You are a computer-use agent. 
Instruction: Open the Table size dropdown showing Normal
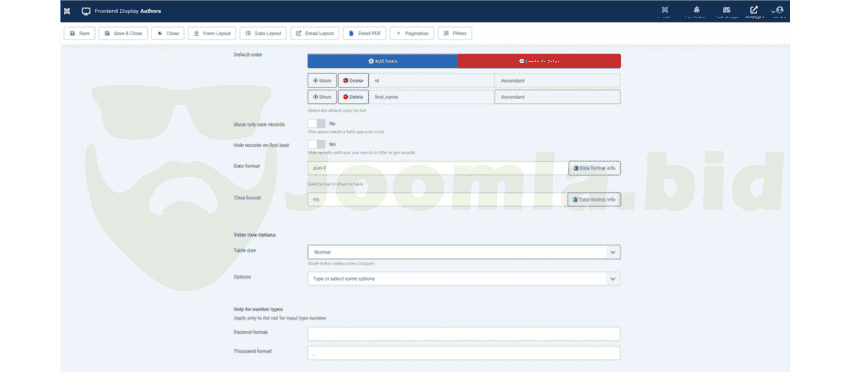[464, 252]
